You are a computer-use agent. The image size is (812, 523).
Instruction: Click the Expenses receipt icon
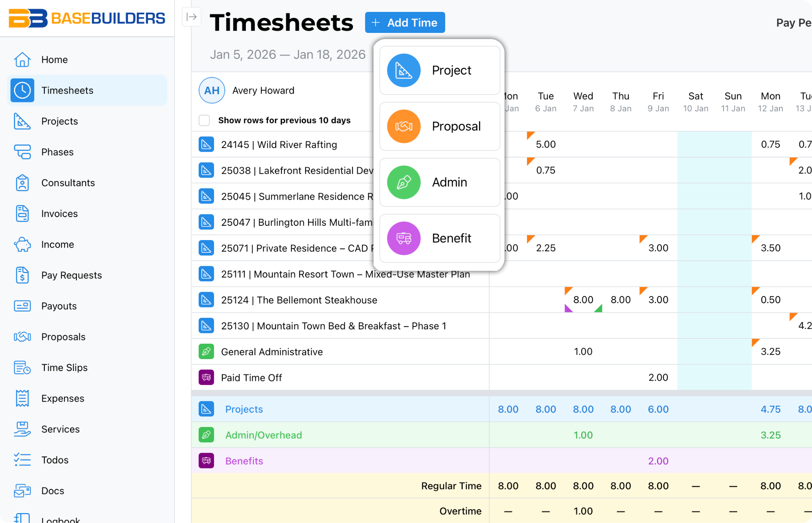[22, 398]
